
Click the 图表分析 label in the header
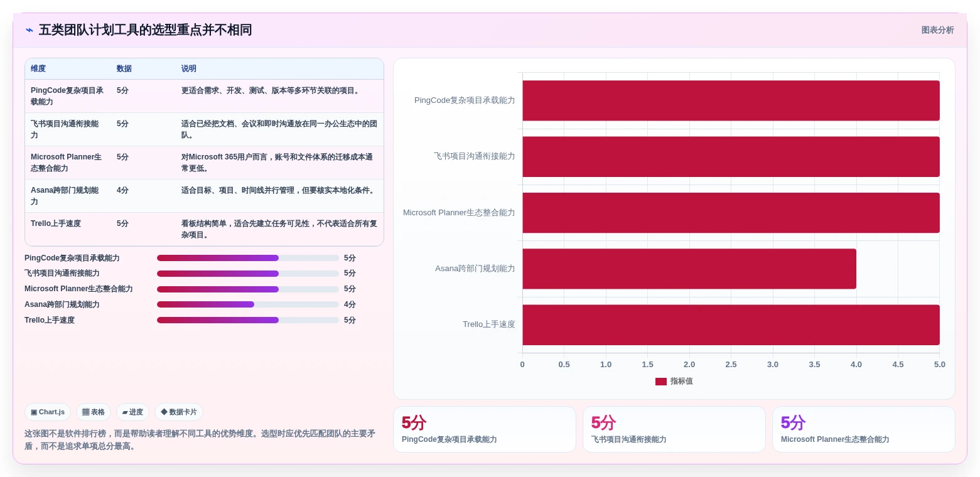point(937,30)
